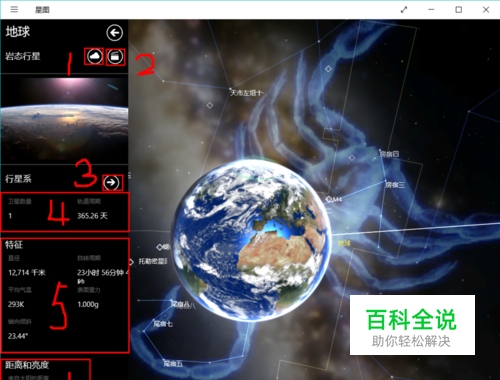Click the 3D Earth globe in the sky view
Image resolution: width=500 pixels, height=380 pixels.
(x=251, y=240)
